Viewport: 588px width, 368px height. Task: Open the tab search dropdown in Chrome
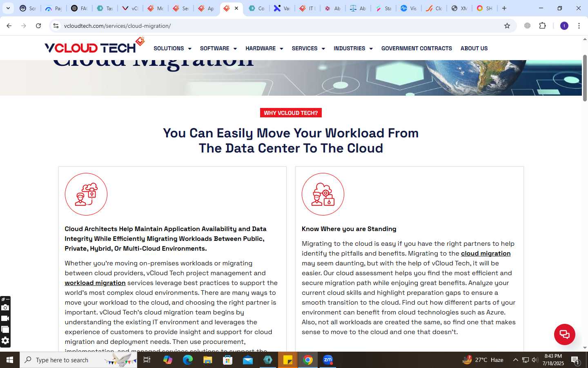(8, 8)
